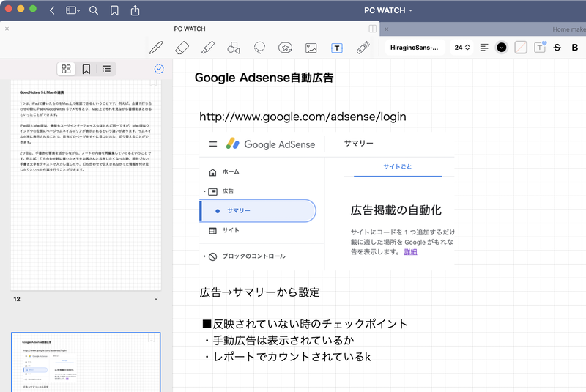The image size is (586, 392).
Task: Close the PC WATCH tab
Action: (7, 29)
